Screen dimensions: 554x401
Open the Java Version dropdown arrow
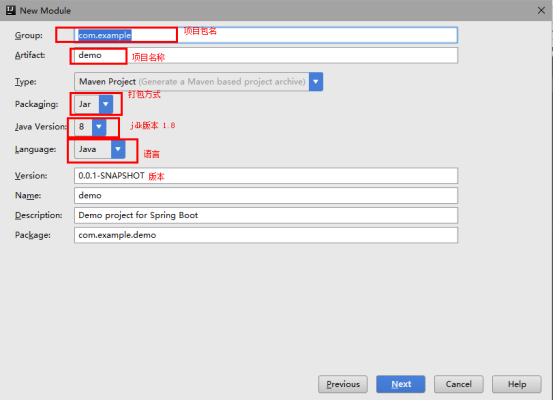99,126
